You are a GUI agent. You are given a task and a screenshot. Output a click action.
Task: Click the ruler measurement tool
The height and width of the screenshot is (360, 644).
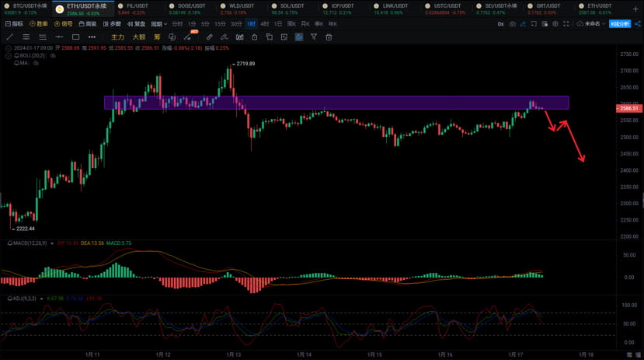(x=210, y=37)
